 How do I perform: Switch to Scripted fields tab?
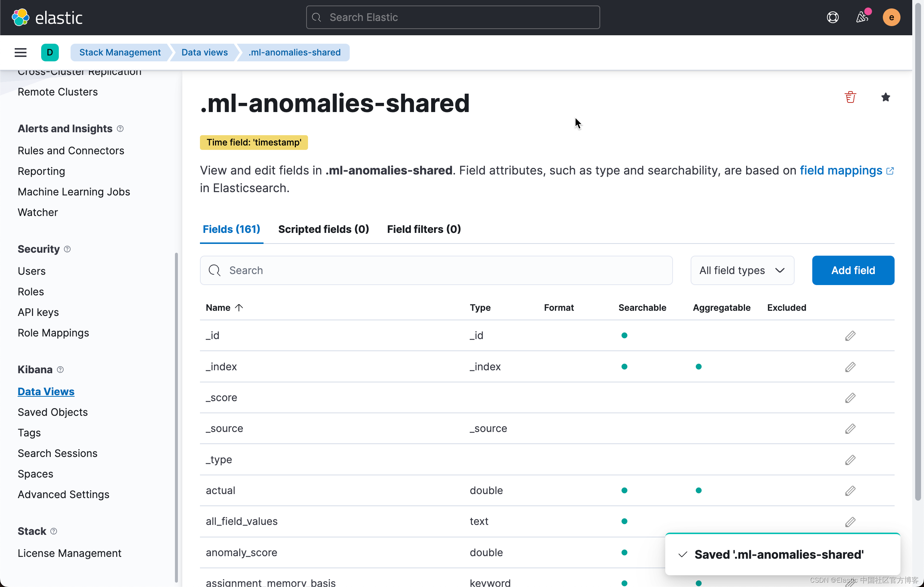(323, 229)
